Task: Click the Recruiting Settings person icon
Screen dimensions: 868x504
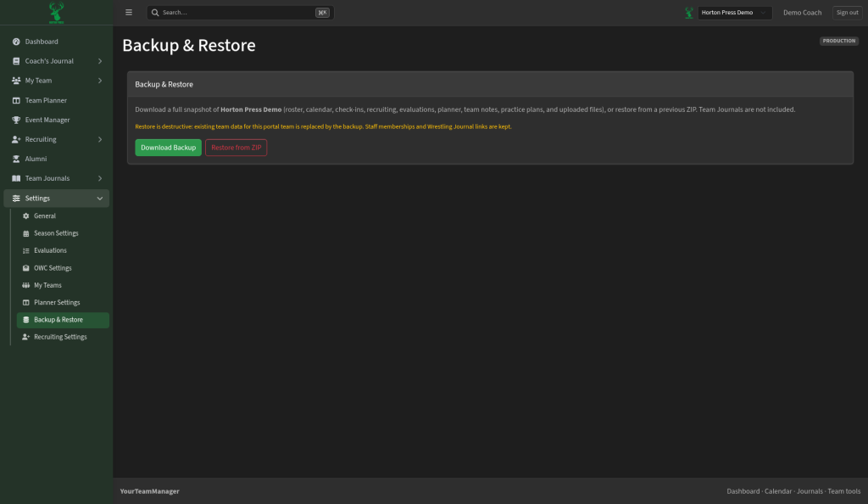Action: point(25,337)
